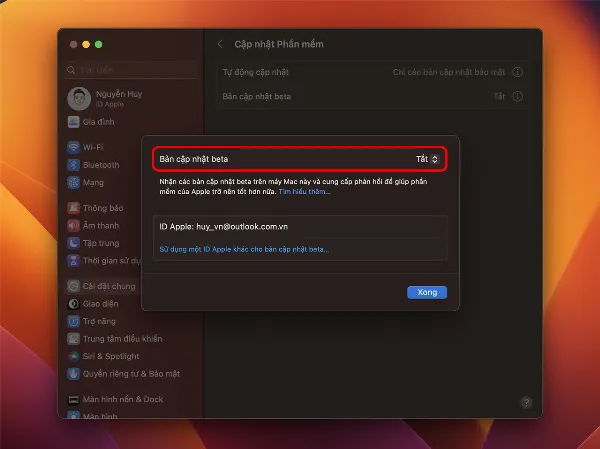Open the Mạng globe icon
The height and width of the screenshot is (449, 600).
[x=73, y=182]
